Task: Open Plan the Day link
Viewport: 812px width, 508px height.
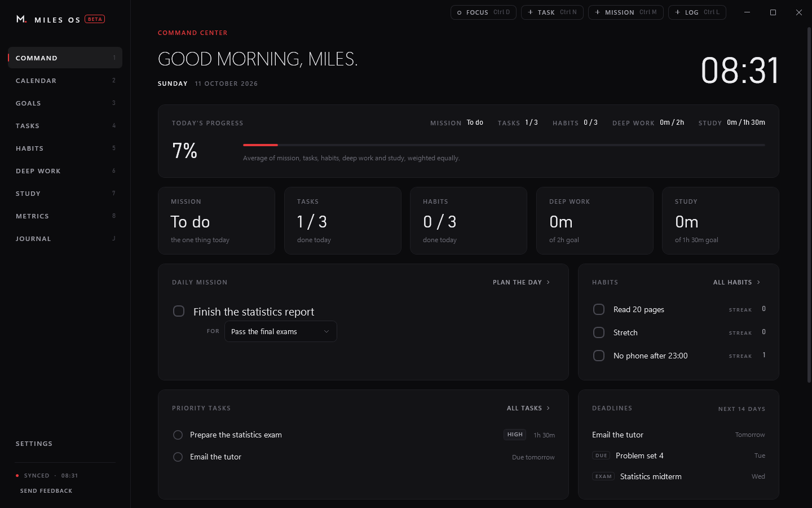Action: click(522, 282)
